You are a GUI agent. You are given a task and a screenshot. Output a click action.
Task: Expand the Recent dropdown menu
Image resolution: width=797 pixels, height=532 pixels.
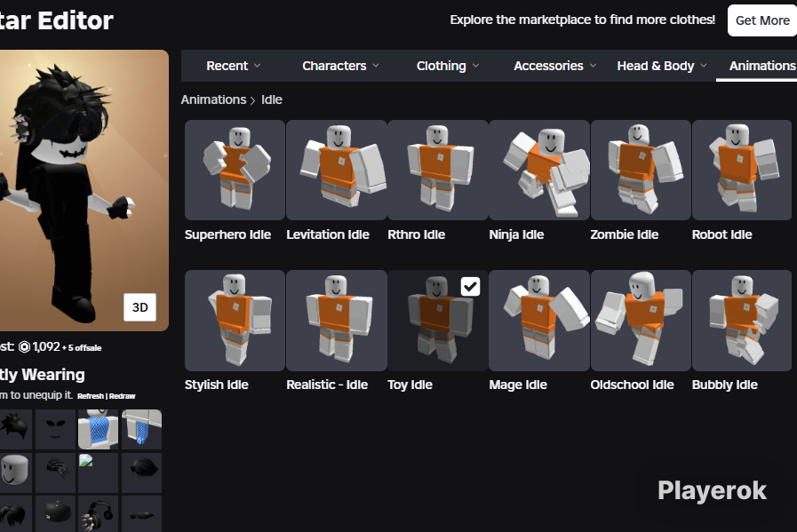tap(234, 66)
